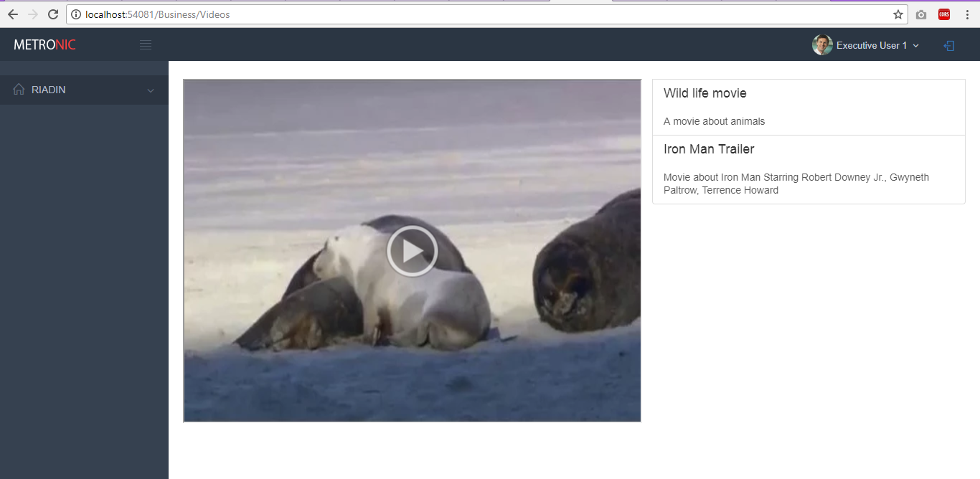Click the Iron Man movie cast description
980x479 pixels.
click(x=796, y=184)
